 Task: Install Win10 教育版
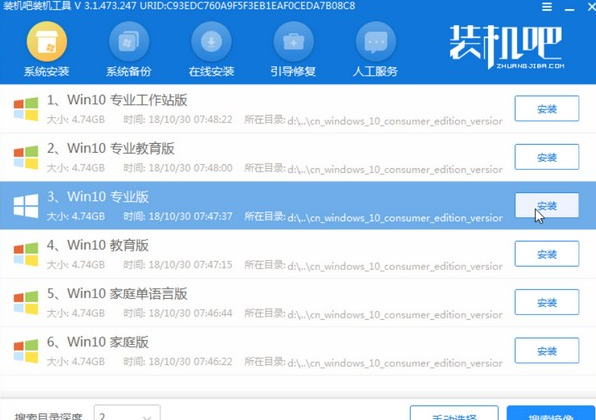click(547, 254)
